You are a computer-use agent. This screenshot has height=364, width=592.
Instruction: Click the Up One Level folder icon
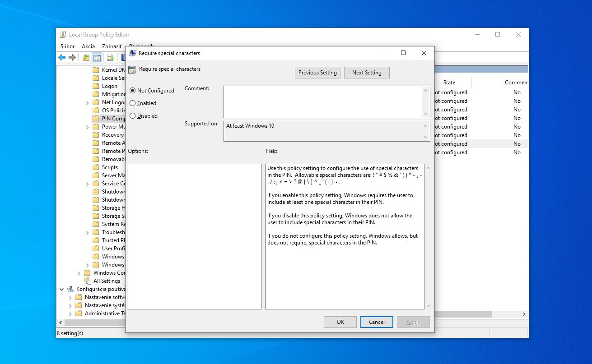(x=86, y=57)
